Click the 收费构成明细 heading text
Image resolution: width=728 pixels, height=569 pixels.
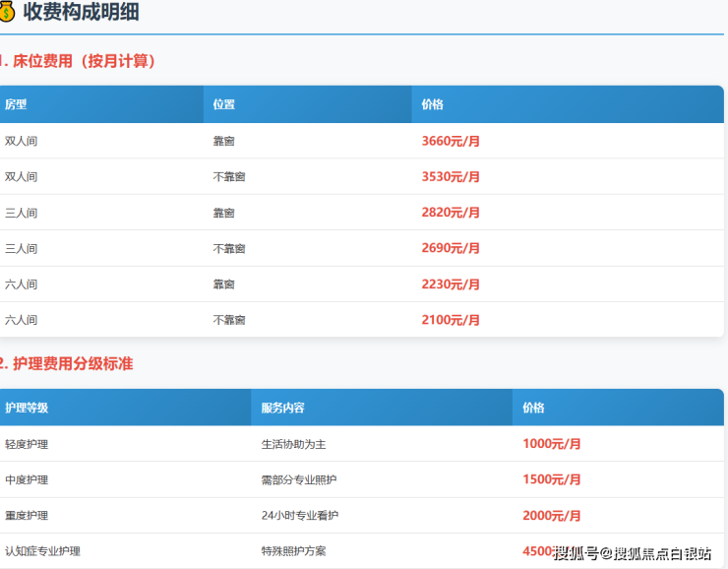tap(81, 13)
